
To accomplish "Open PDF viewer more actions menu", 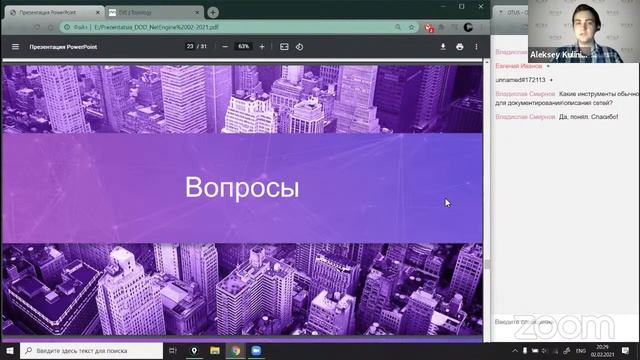I will click(476, 47).
